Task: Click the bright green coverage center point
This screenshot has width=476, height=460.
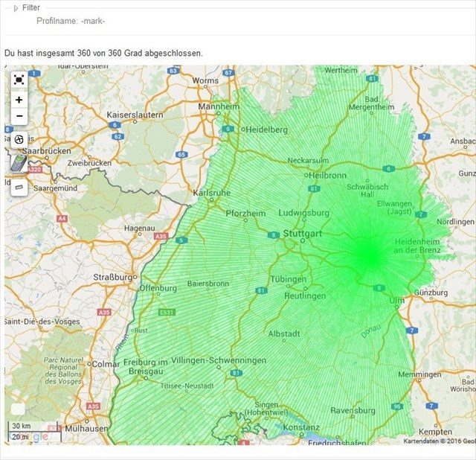Action: click(370, 255)
